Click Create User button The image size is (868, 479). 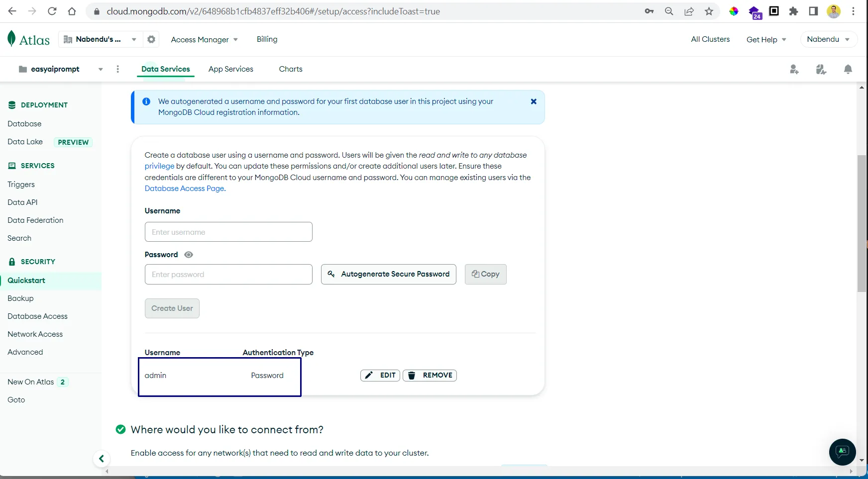[172, 308]
